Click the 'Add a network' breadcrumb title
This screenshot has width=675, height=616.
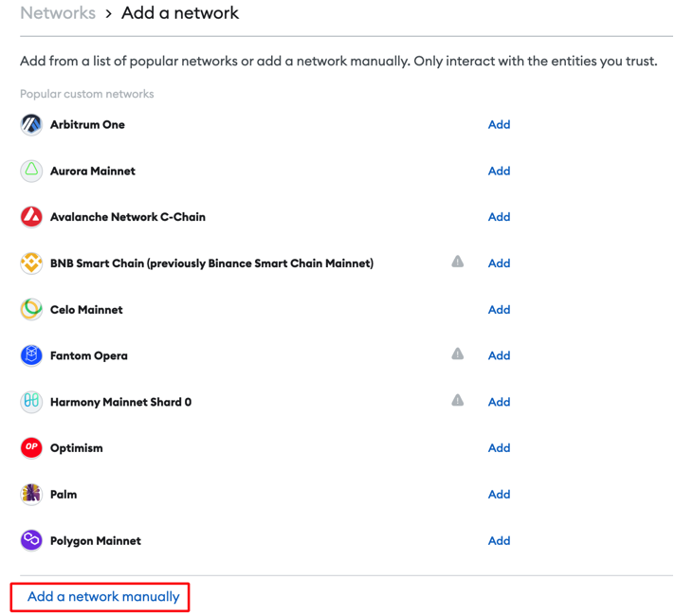click(180, 13)
